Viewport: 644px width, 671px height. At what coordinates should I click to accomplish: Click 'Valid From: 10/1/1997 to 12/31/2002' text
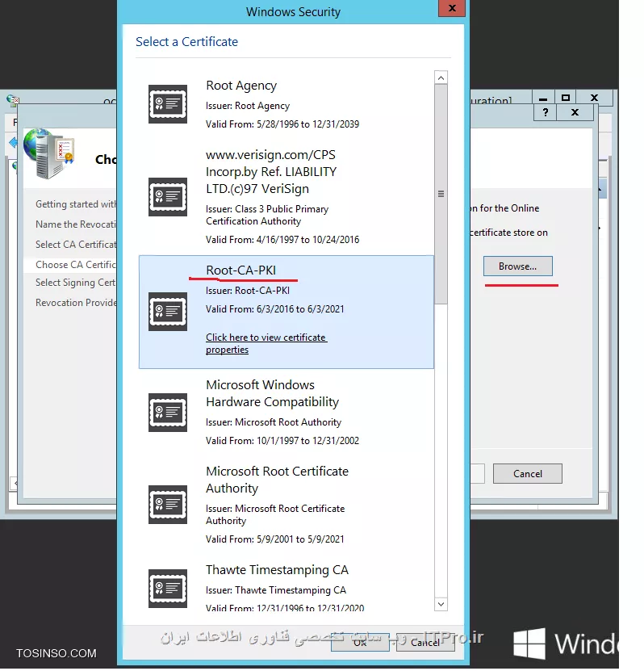pyautogui.click(x=282, y=441)
